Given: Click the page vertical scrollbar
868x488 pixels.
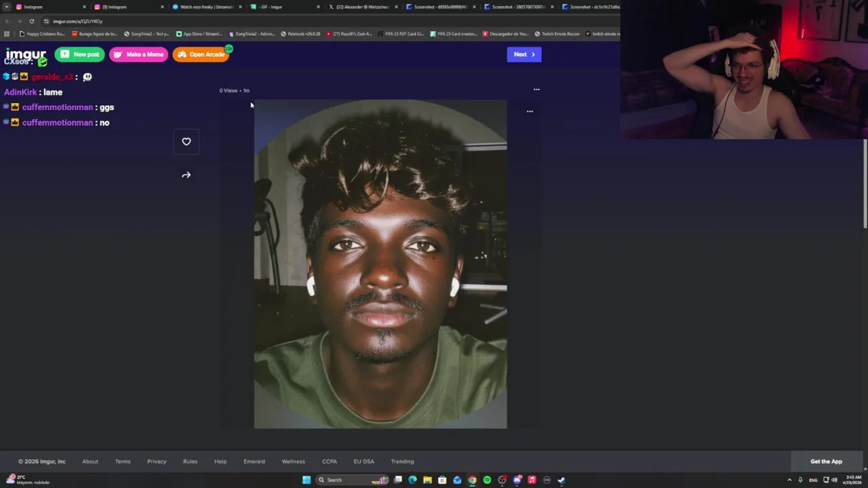Looking at the screenshot, I should 865,183.
